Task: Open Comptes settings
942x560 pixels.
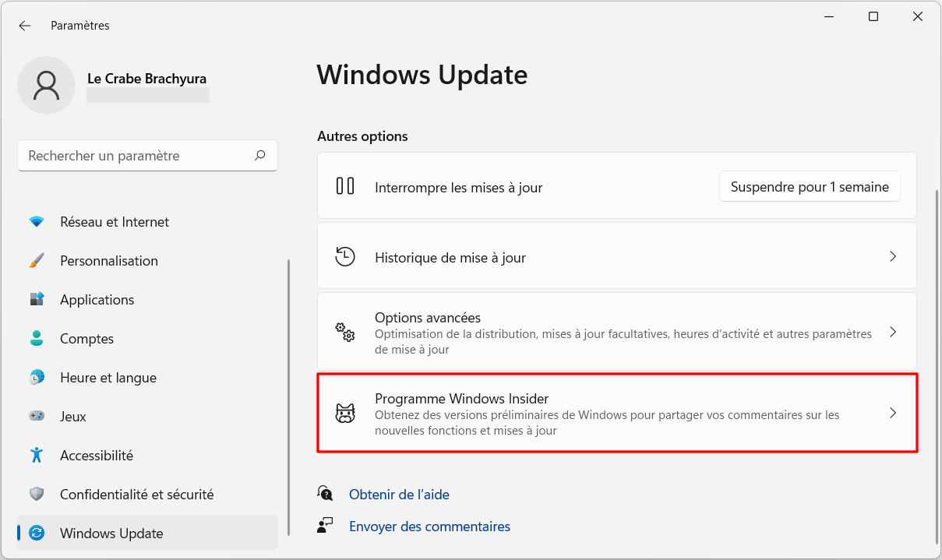Action: tap(147, 339)
